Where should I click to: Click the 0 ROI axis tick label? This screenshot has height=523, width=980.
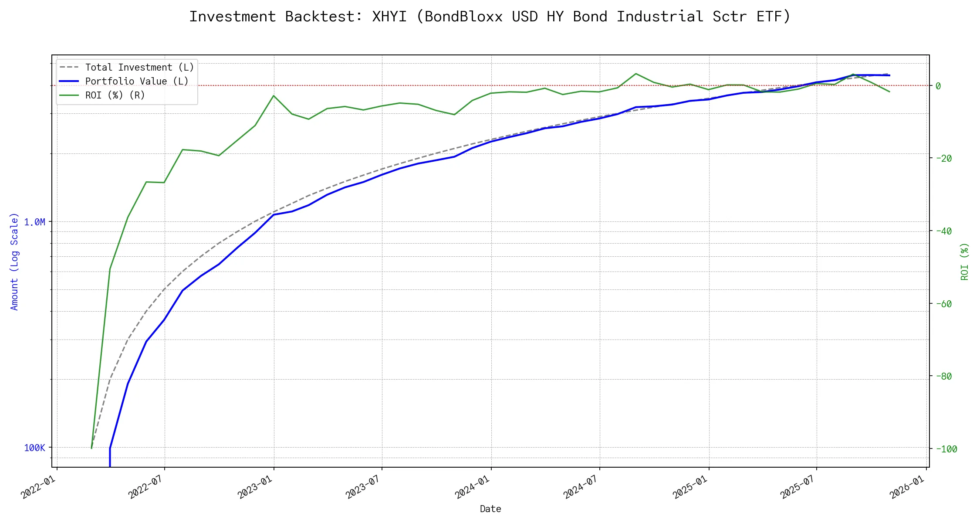point(938,86)
